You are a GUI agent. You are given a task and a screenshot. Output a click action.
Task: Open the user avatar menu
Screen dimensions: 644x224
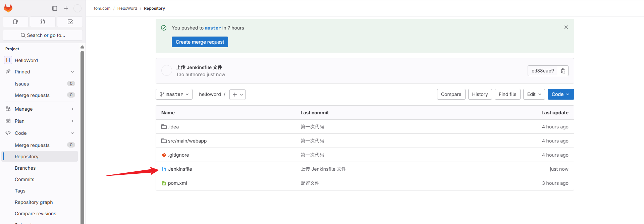pyautogui.click(x=77, y=8)
